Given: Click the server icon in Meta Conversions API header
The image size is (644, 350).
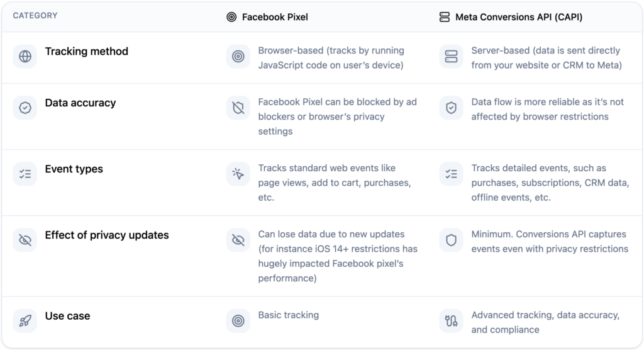Looking at the screenshot, I should [x=445, y=17].
